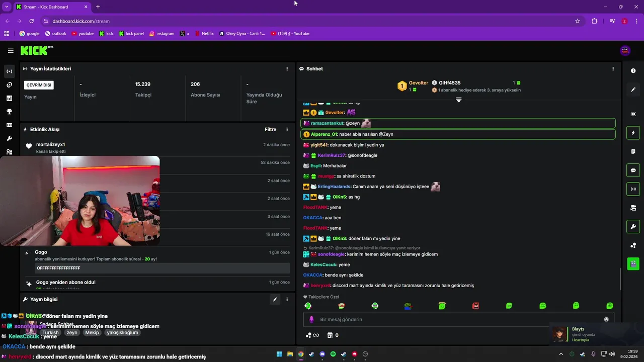The height and width of the screenshot is (362, 644).
Task: Open the profile avatar menu
Action: point(625,50)
